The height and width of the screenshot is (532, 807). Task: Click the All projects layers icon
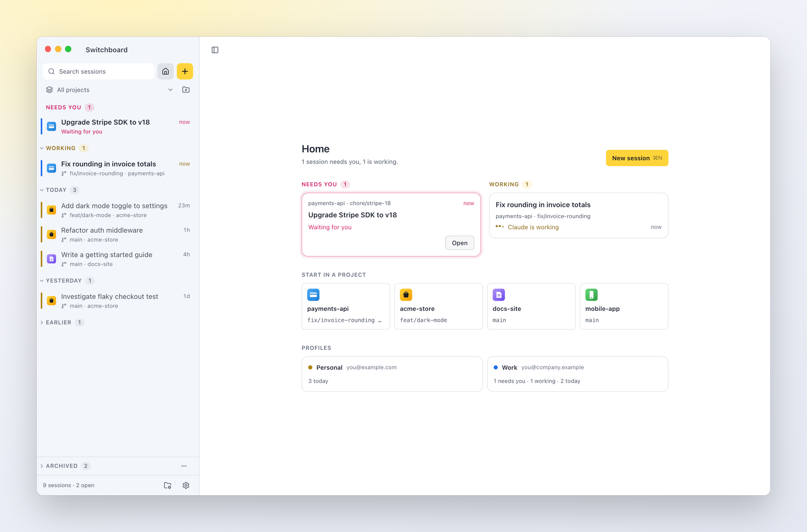50,90
